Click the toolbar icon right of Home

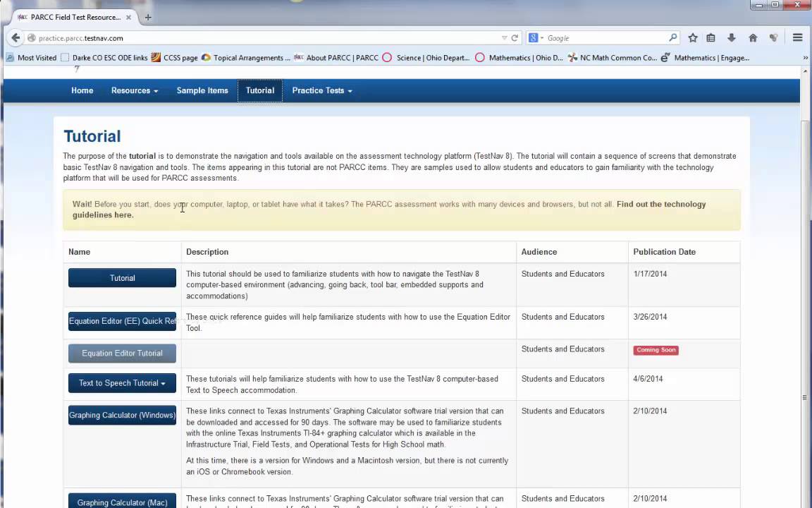click(774, 38)
